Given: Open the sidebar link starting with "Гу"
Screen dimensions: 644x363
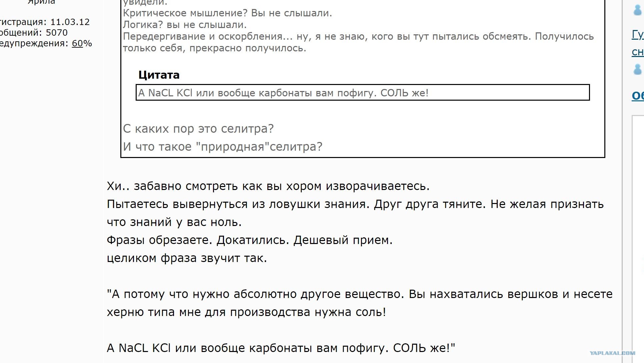Looking at the screenshot, I should click(638, 35).
